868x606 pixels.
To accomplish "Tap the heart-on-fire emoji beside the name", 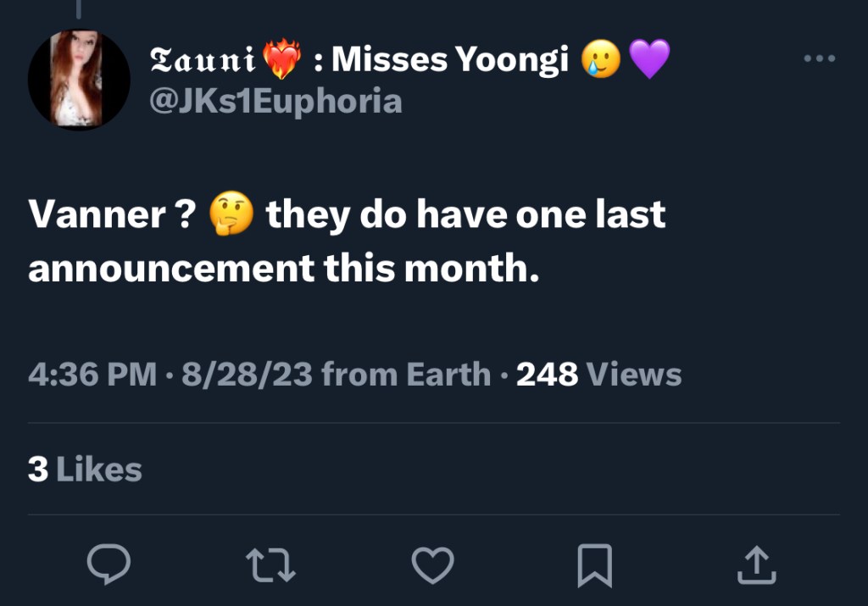I will [x=282, y=58].
